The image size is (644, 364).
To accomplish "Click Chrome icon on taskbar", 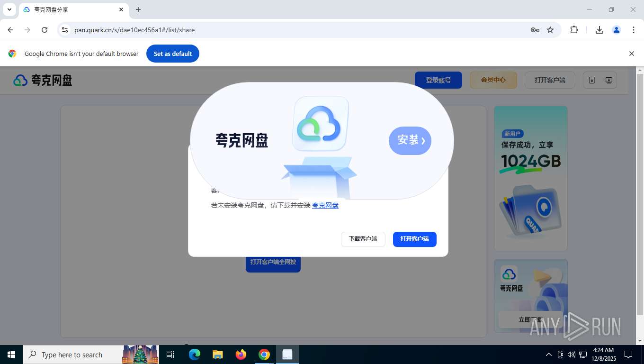I will [264, 355].
